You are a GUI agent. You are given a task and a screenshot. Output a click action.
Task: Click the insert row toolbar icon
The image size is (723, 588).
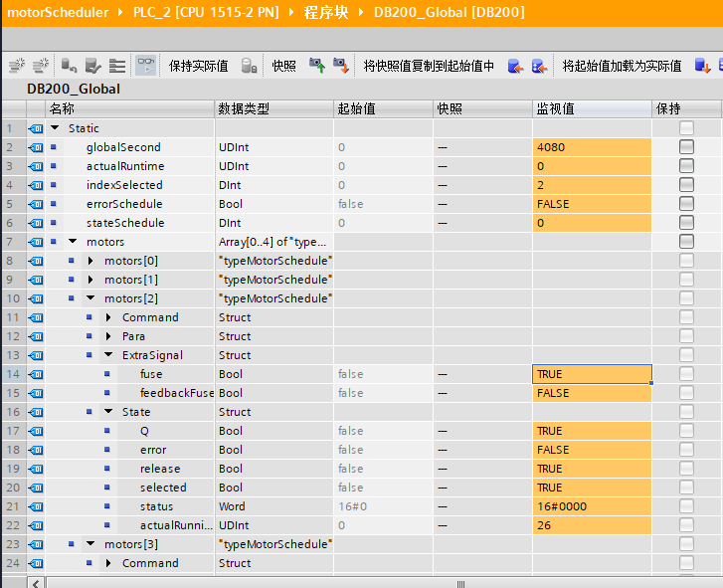[x=17, y=66]
